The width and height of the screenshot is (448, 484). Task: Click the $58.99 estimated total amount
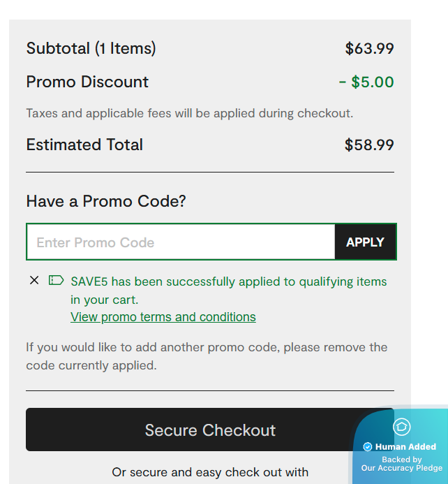pos(369,145)
